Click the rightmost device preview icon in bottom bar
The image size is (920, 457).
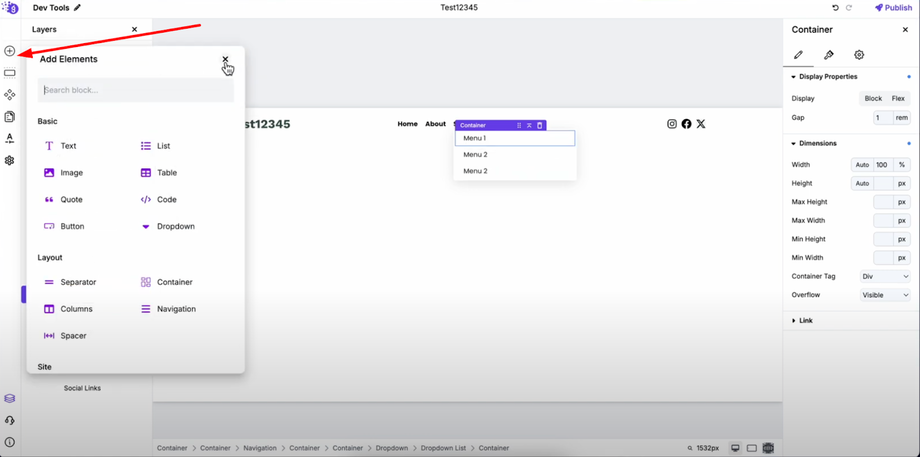[x=769, y=448]
